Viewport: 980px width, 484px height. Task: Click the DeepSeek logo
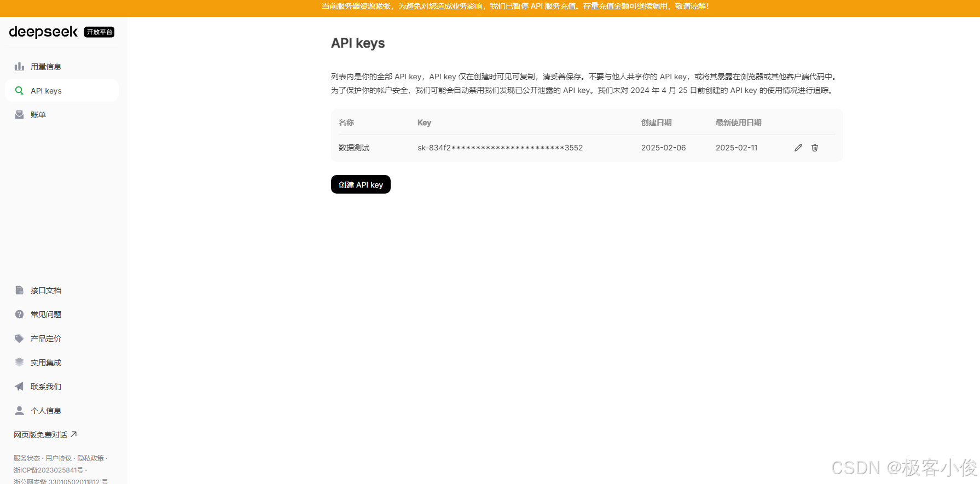click(x=43, y=32)
